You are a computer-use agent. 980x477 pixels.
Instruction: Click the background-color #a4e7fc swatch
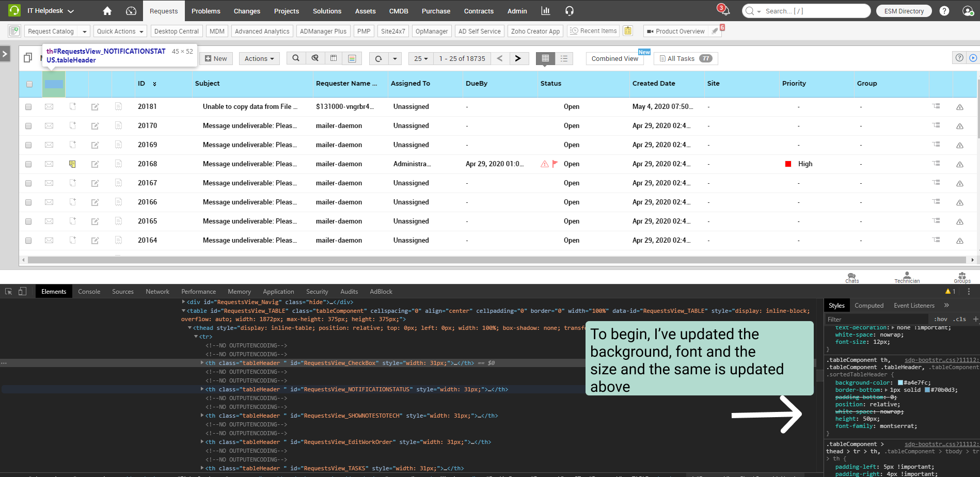[x=900, y=383]
